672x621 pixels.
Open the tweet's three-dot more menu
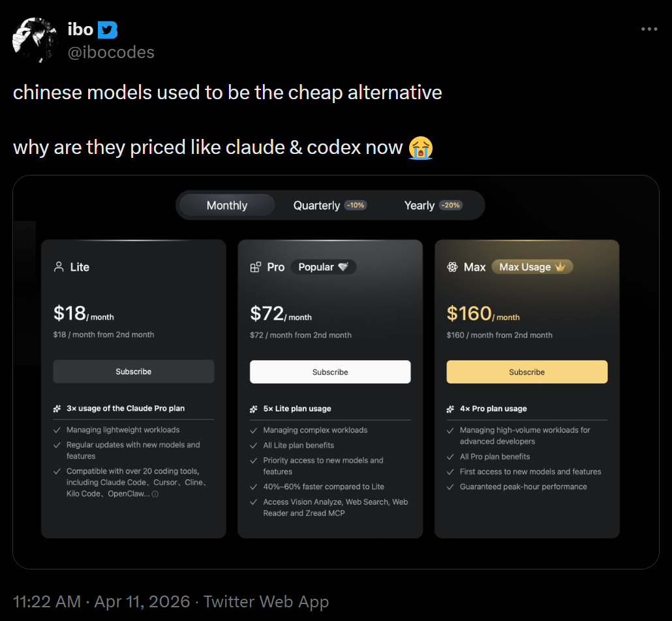point(649,29)
